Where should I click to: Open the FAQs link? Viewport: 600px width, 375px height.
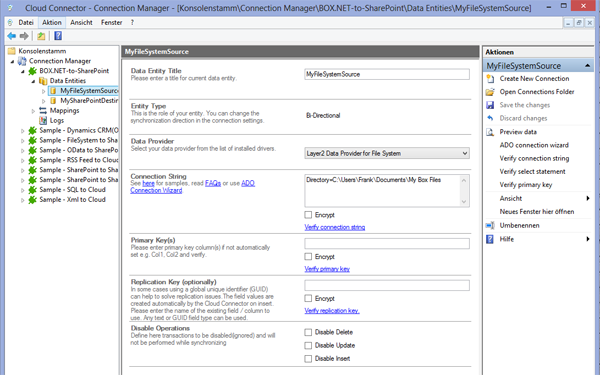(x=213, y=183)
